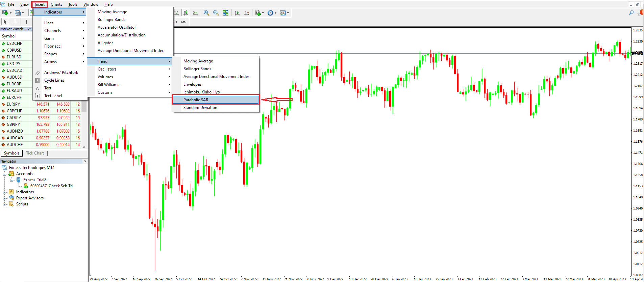Switch chart to candlesticks mode

[185, 13]
